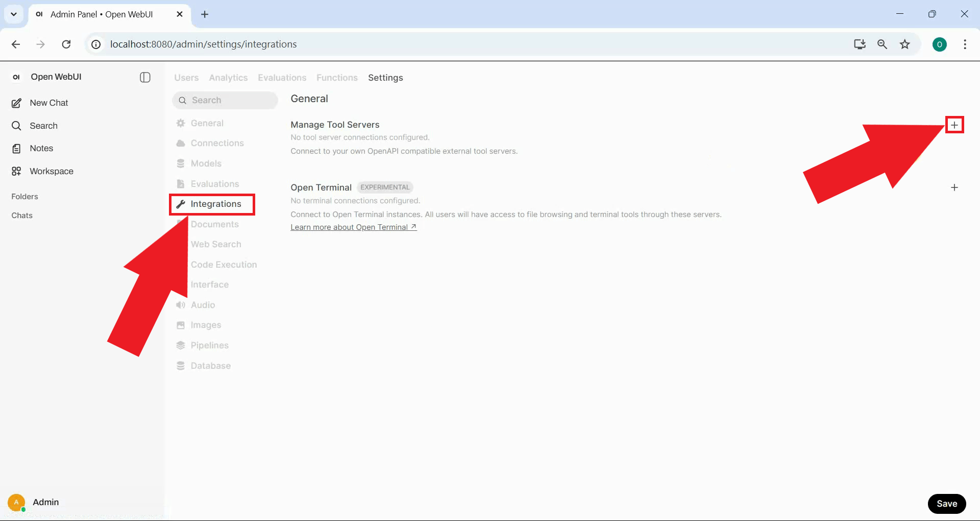Close the Admin Panel browser tab
980x521 pixels.
click(180, 14)
